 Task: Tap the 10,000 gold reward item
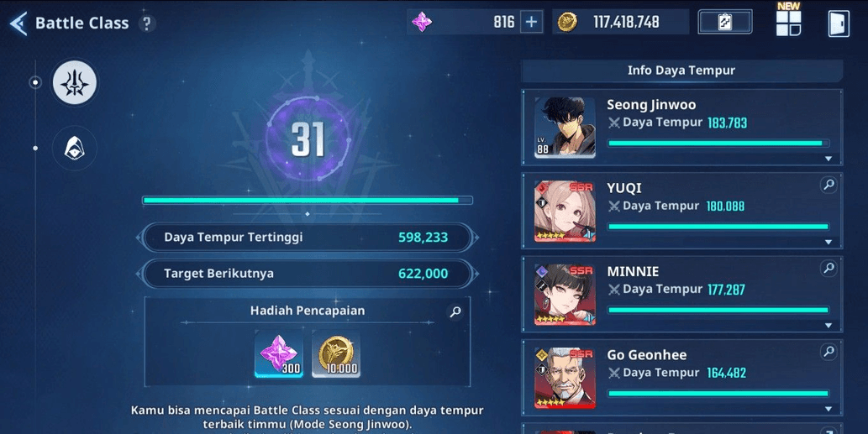click(x=336, y=354)
